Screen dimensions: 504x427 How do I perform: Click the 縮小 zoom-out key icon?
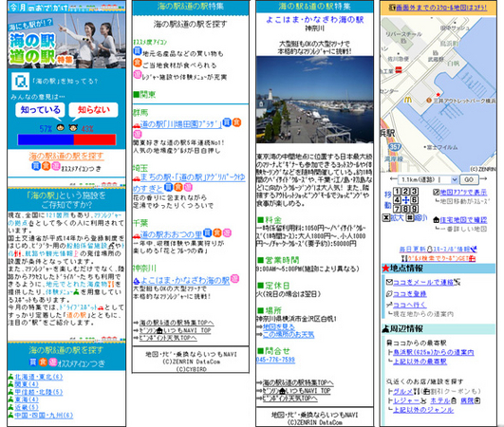409,218
